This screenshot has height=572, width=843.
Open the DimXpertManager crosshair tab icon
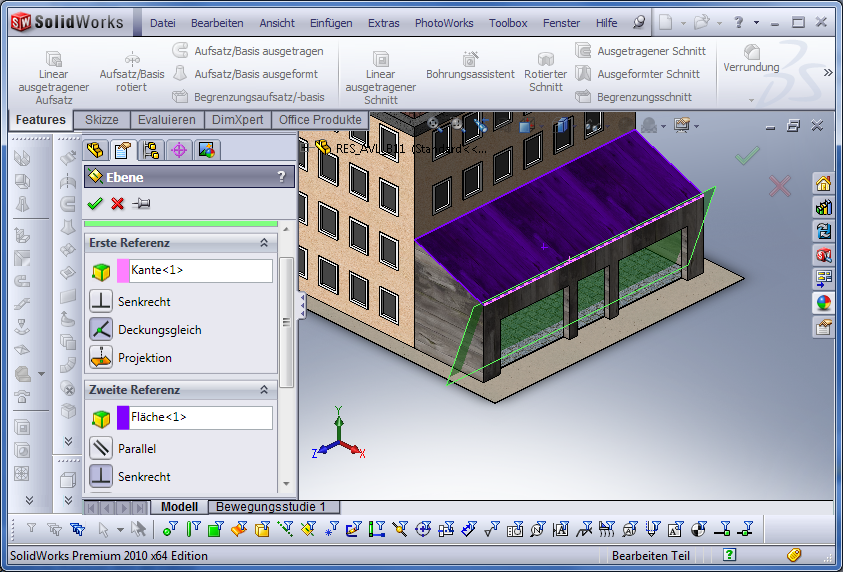[x=179, y=150]
